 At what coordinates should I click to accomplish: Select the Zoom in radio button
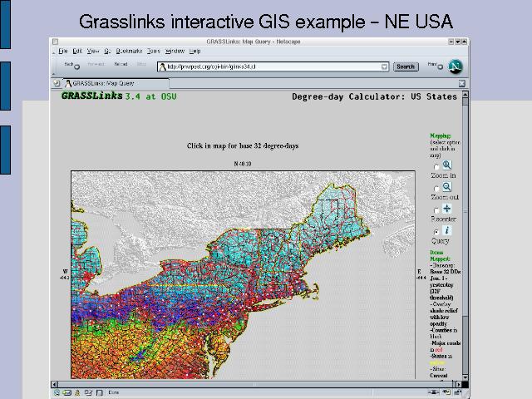click(x=437, y=168)
